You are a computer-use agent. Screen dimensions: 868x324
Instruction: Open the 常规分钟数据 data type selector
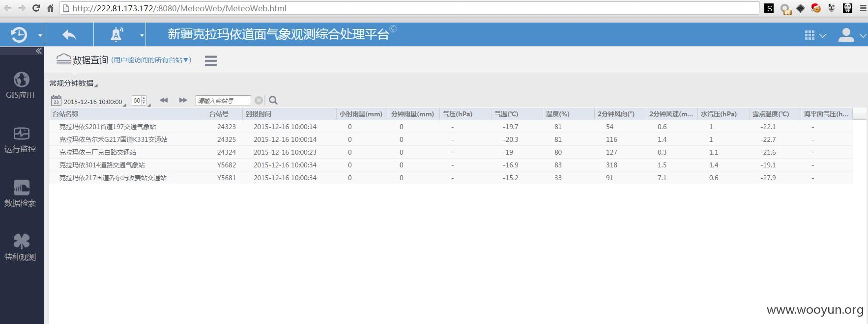coord(73,83)
